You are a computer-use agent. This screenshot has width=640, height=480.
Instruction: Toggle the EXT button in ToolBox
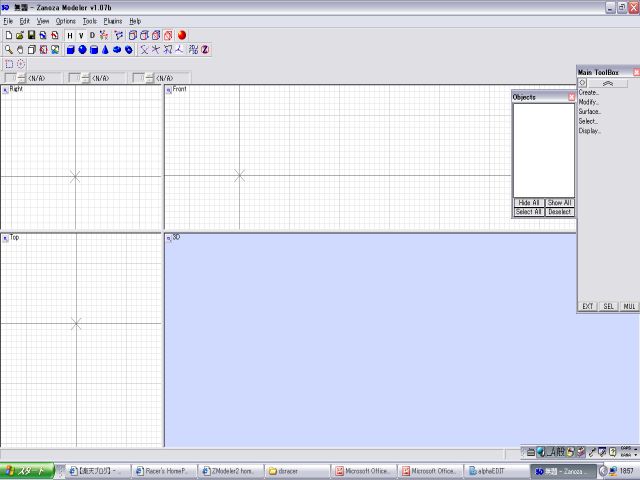click(x=588, y=307)
